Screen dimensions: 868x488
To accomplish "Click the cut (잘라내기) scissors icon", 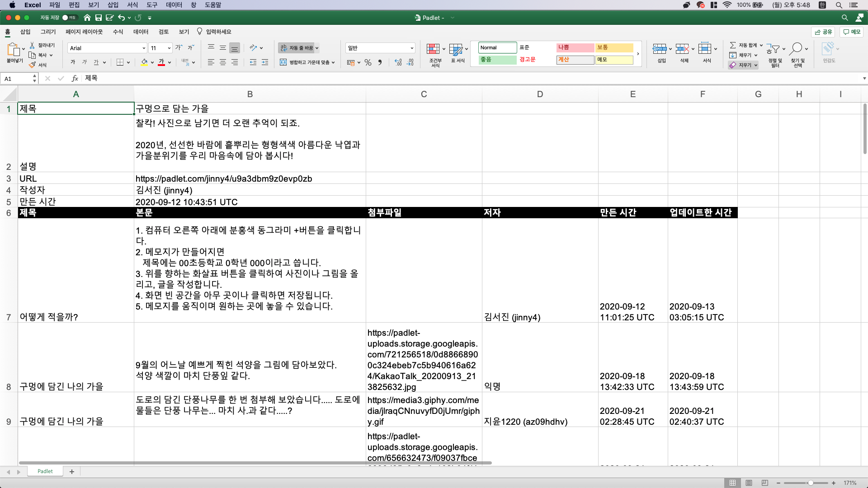I will click(x=32, y=45).
